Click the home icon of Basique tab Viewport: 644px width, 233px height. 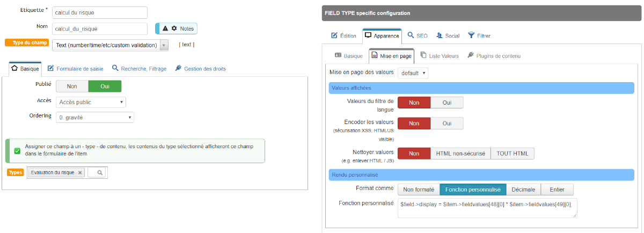click(x=15, y=69)
